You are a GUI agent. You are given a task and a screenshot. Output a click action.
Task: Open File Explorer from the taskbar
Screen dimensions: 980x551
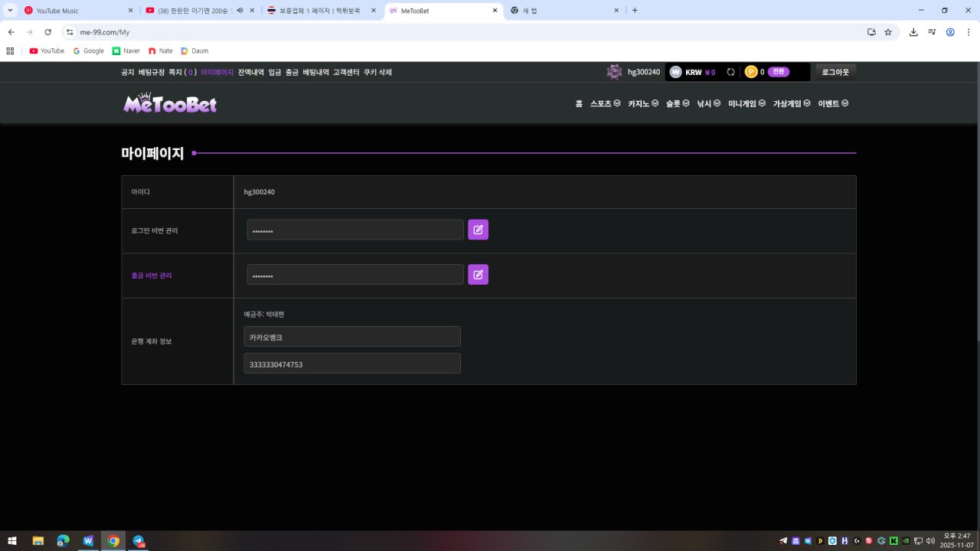pos(38,540)
